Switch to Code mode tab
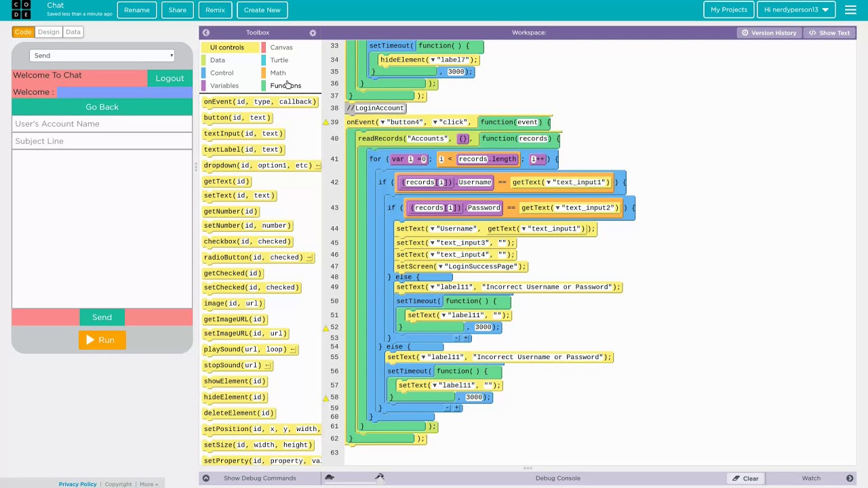Viewport: 868px width, 488px height. point(23,32)
